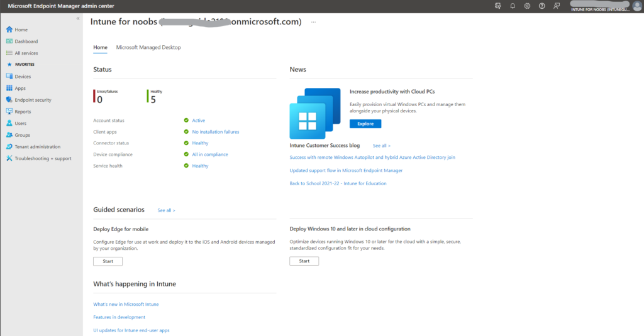Viewport: 644px width, 336px height.
Task: Click the Users person icon
Action: click(9, 123)
